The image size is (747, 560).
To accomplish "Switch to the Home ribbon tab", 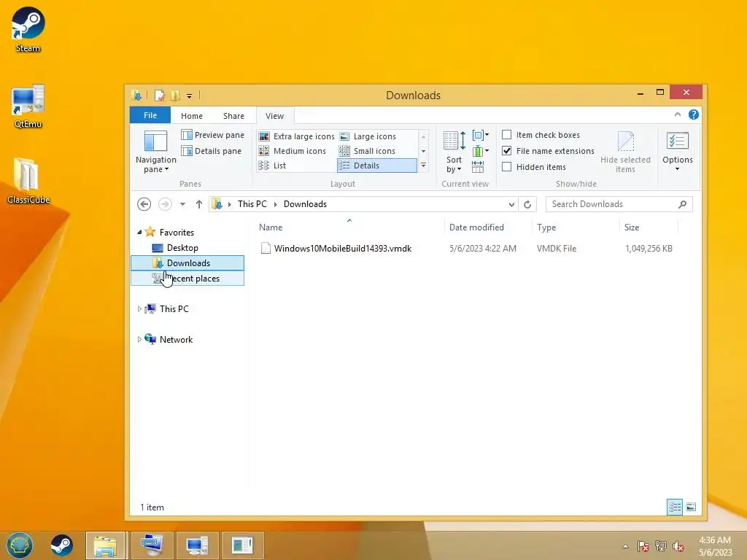I will click(192, 116).
